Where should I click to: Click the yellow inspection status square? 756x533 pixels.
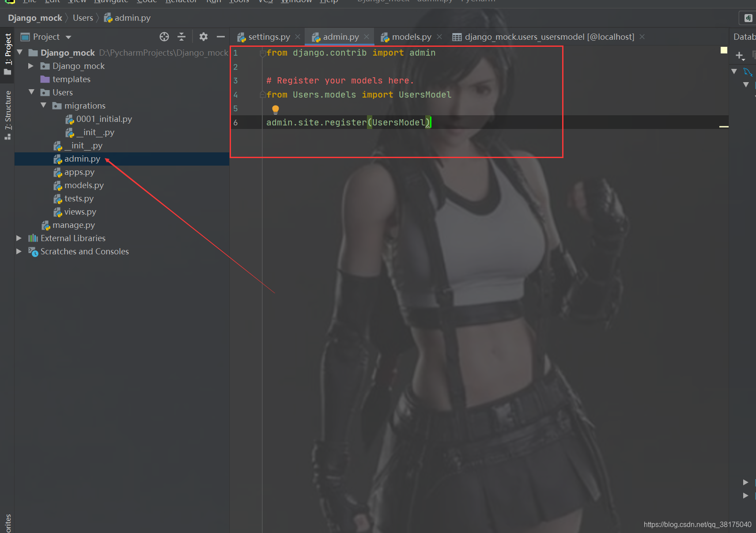[x=724, y=50]
